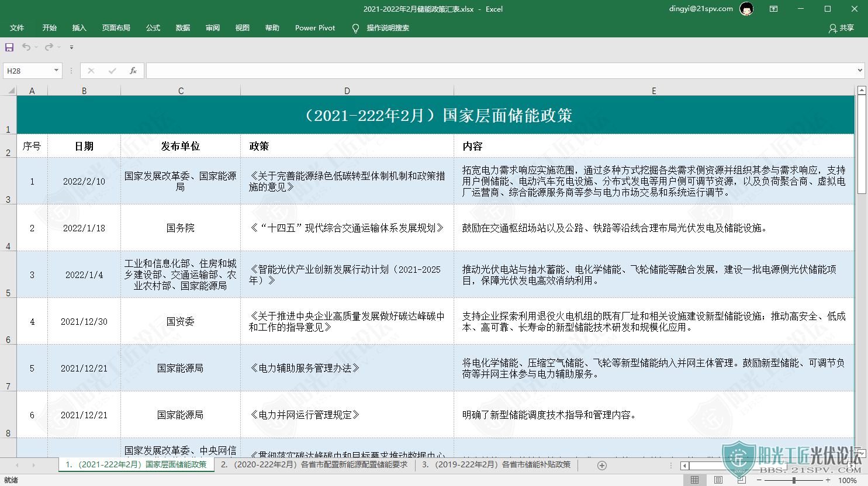Open the undo history dropdown arrow
868x486 pixels.
click(36, 47)
